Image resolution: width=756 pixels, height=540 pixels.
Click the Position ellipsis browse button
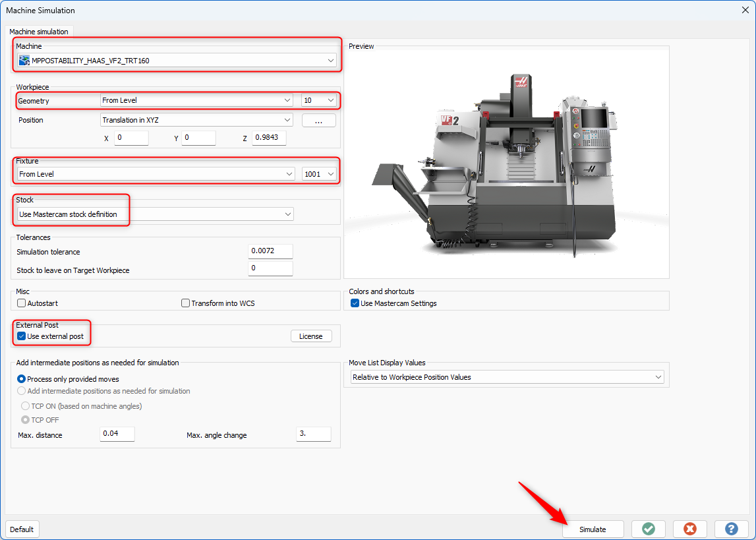coord(319,120)
